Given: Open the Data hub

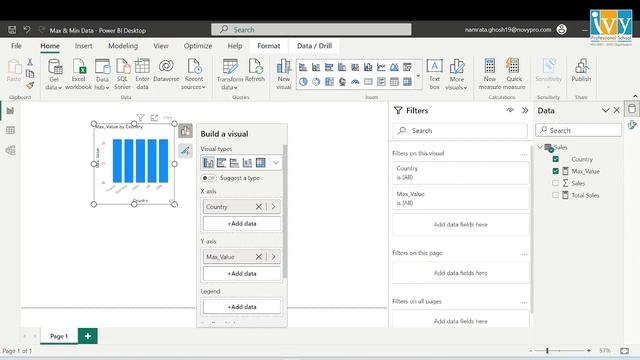Looking at the screenshot, I should tap(102, 74).
